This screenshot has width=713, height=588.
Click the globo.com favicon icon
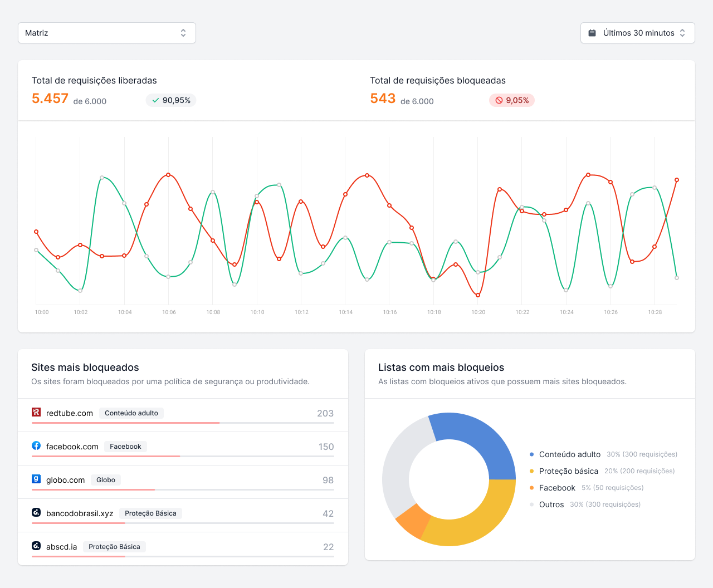[36, 479]
